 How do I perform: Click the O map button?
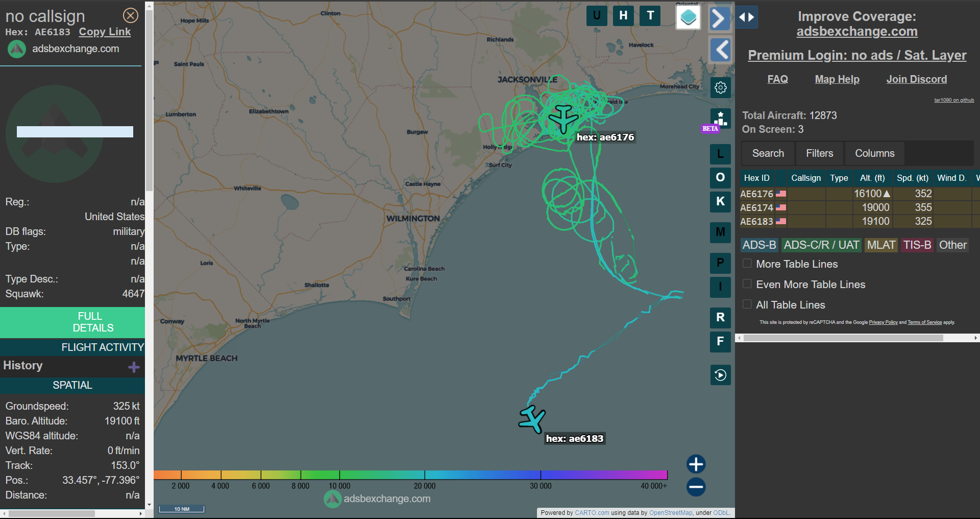(x=720, y=177)
